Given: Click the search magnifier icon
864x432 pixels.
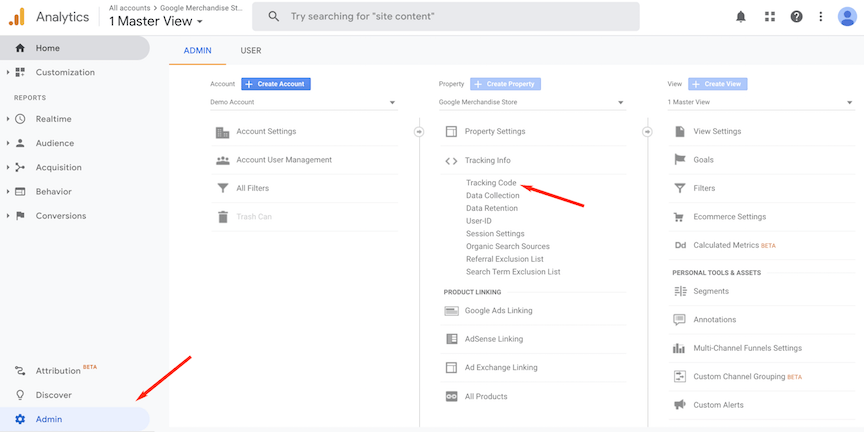Looking at the screenshot, I should pos(273,17).
